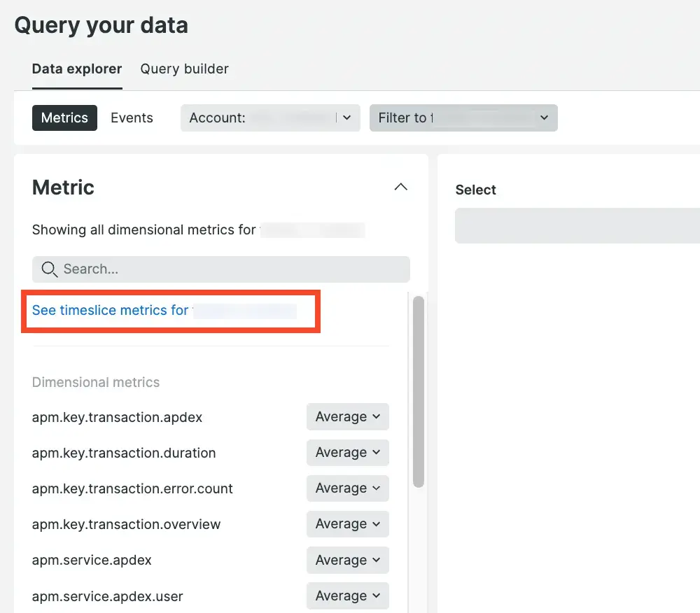
Task: Switch to Events view
Action: pos(132,118)
